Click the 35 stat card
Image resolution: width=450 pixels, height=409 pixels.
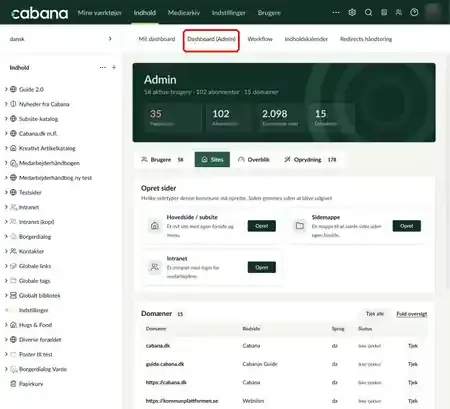(173, 117)
